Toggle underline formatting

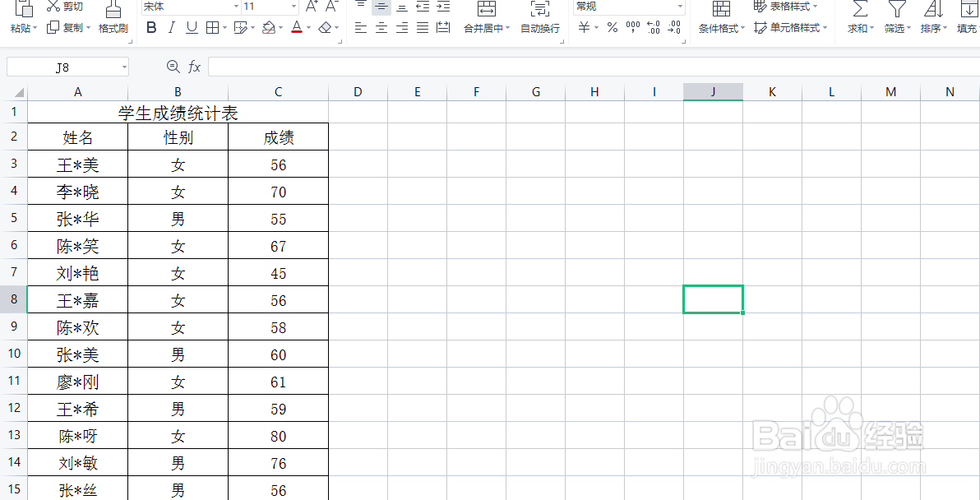(x=192, y=27)
